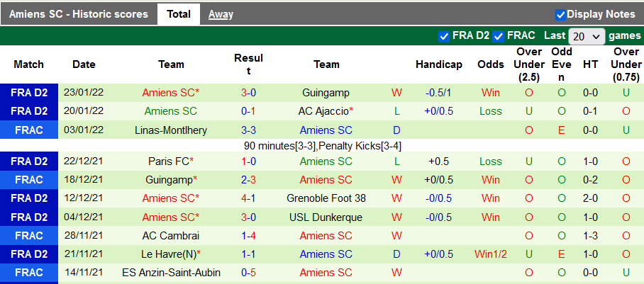Open the Last 20 games dropdown
This screenshot has width=644, height=284.
(x=587, y=36)
